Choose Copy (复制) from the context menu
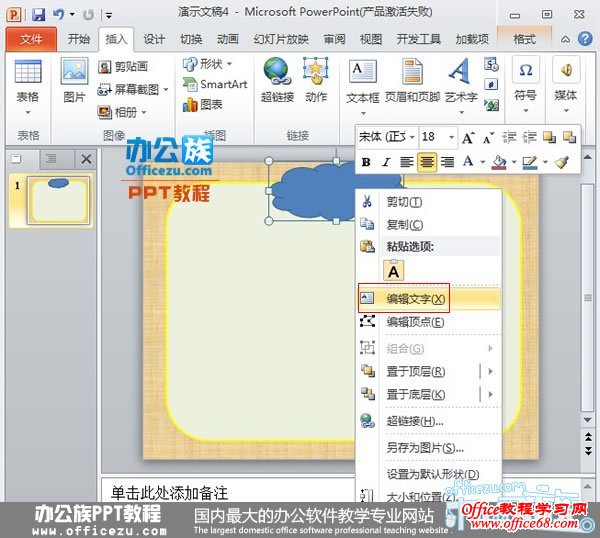This screenshot has height=538, width=600. coord(404,225)
